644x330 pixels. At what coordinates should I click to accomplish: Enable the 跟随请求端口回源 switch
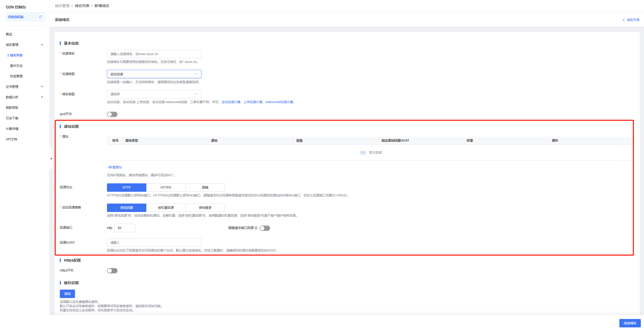[x=265, y=228]
